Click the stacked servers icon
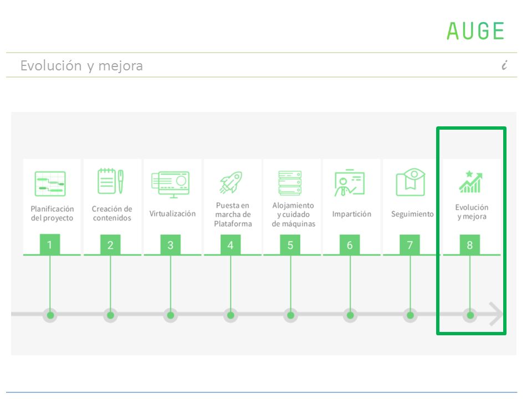This screenshot has width=532, height=399. click(290, 183)
